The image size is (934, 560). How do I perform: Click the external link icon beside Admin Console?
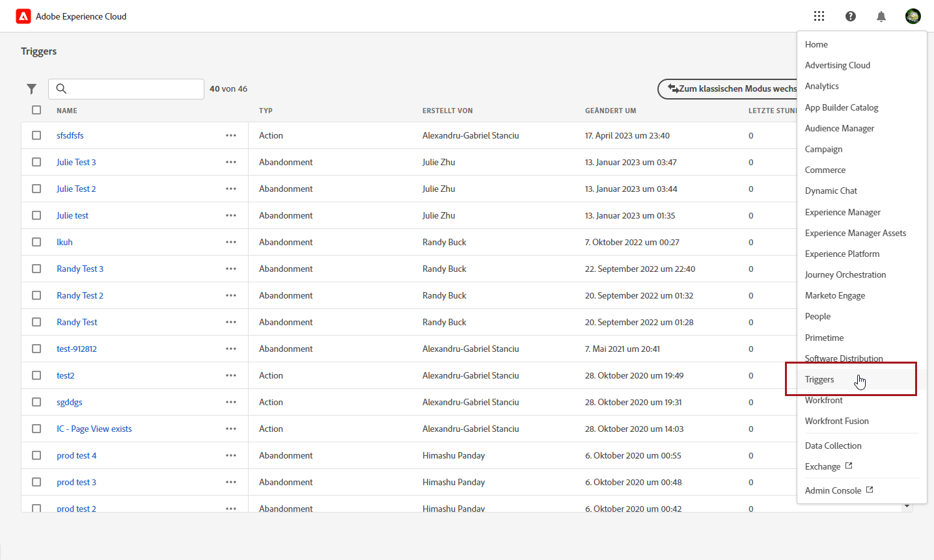[870, 490]
